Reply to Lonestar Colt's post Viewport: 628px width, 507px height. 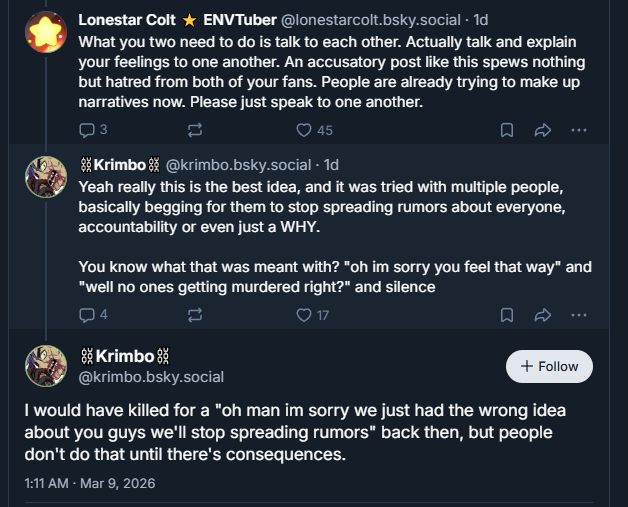(87, 130)
